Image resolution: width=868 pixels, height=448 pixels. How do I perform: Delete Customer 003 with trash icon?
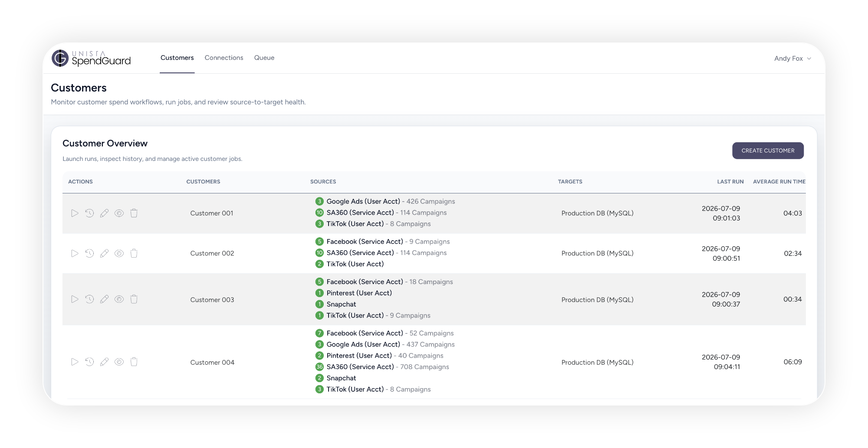pos(134,299)
